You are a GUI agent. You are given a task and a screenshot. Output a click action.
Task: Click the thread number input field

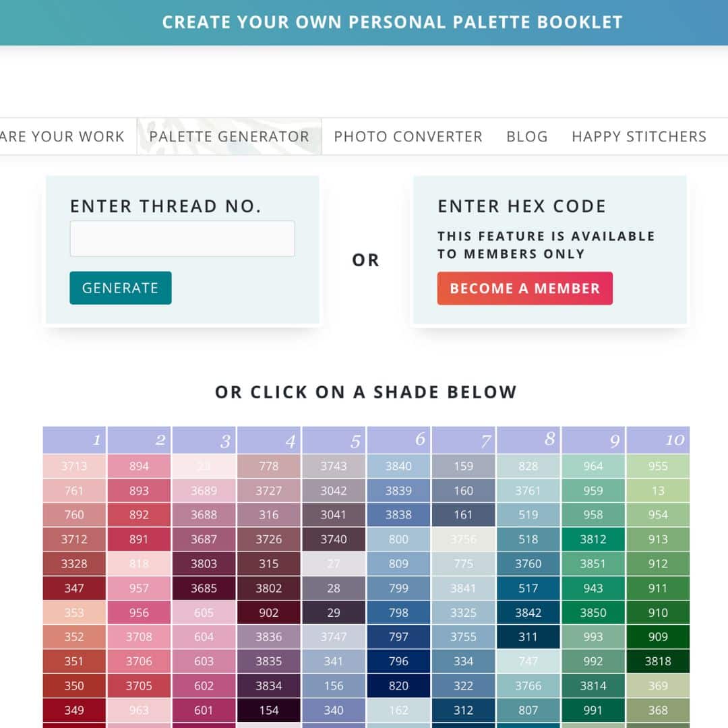pyautogui.click(x=182, y=238)
